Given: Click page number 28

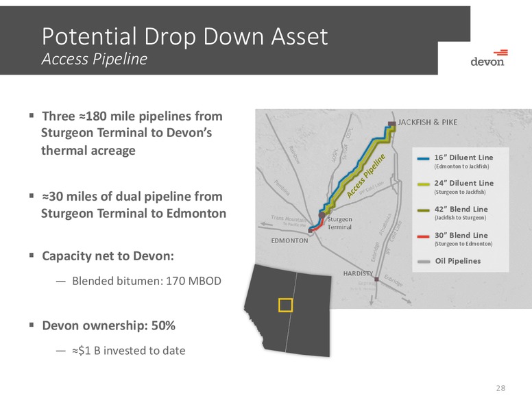Looking at the screenshot, I should (x=500, y=388).
